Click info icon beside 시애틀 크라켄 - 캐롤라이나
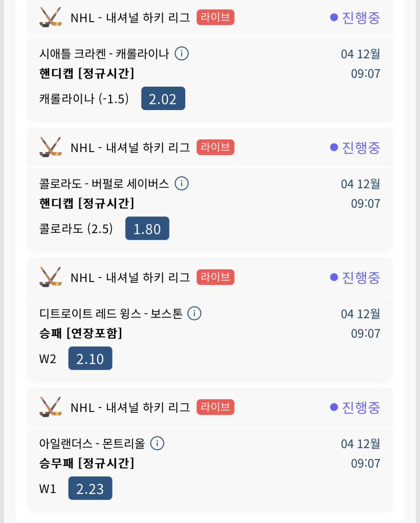420x523 pixels. point(181,54)
